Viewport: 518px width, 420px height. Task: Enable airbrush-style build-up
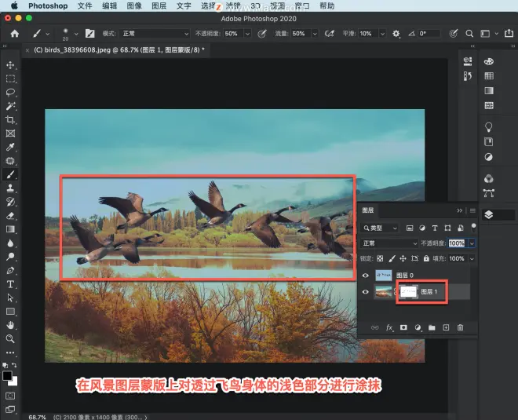click(329, 34)
